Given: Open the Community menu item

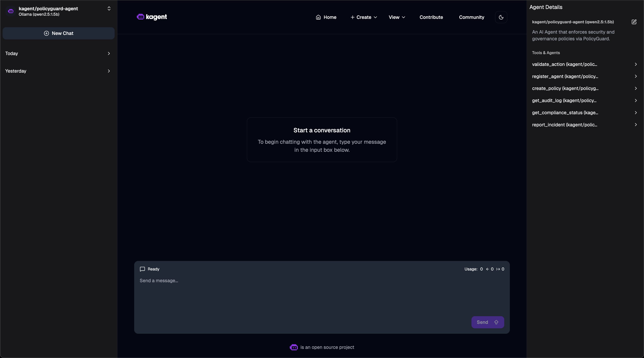Looking at the screenshot, I should tap(471, 17).
